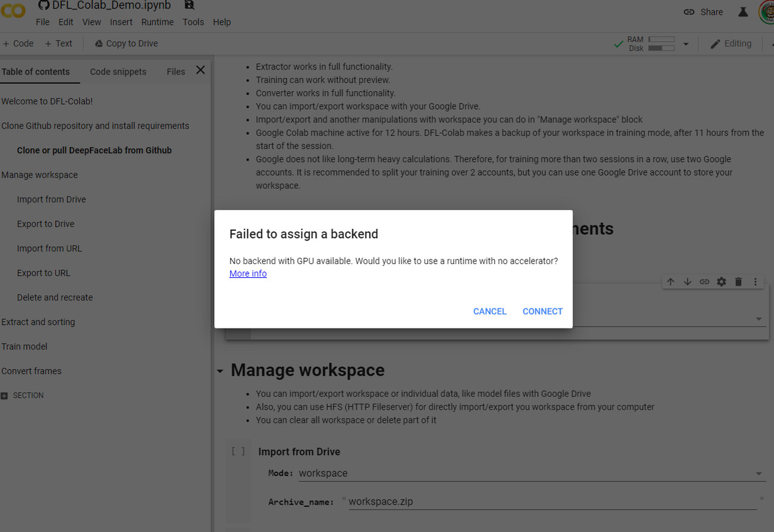The height and width of the screenshot is (532, 774).
Task: Copy link to cell icon
Action: click(x=704, y=282)
